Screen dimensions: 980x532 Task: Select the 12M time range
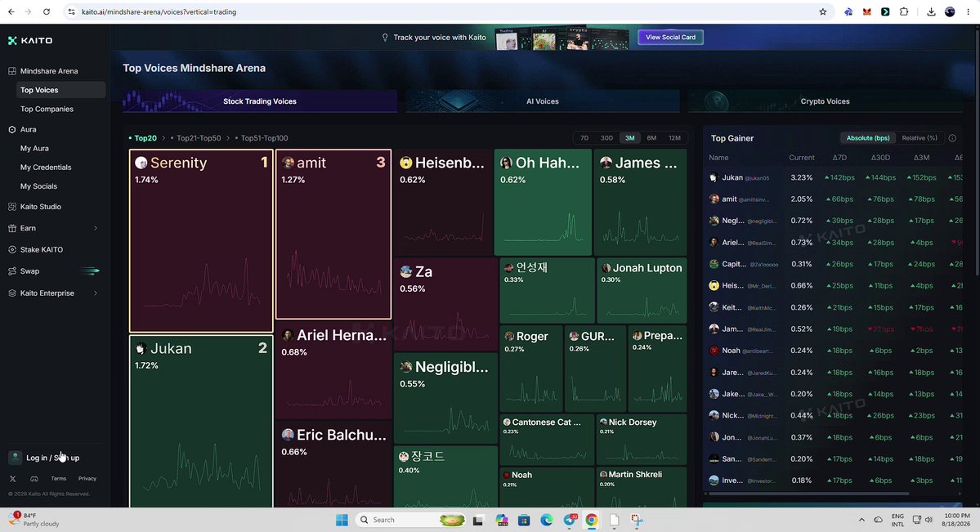pyautogui.click(x=674, y=138)
